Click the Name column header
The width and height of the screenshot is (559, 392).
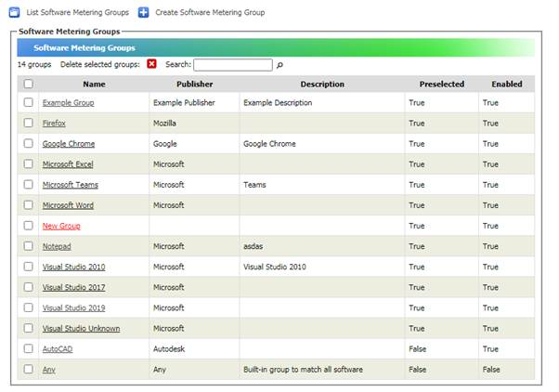pyautogui.click(x=94, y=85)
